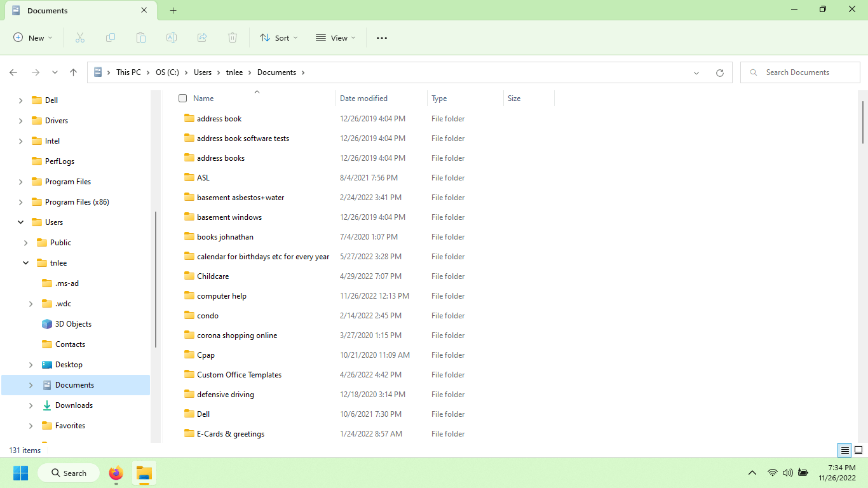Open recent locations dropdown arrow
This screenshot has width=868, height=488.
tap(55, 72)
